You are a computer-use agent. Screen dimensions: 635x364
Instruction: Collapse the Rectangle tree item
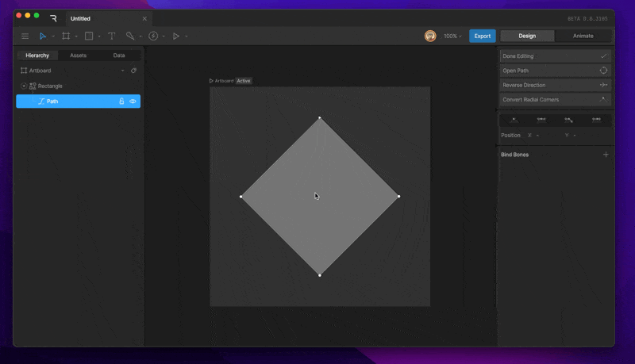pos(24,86)
